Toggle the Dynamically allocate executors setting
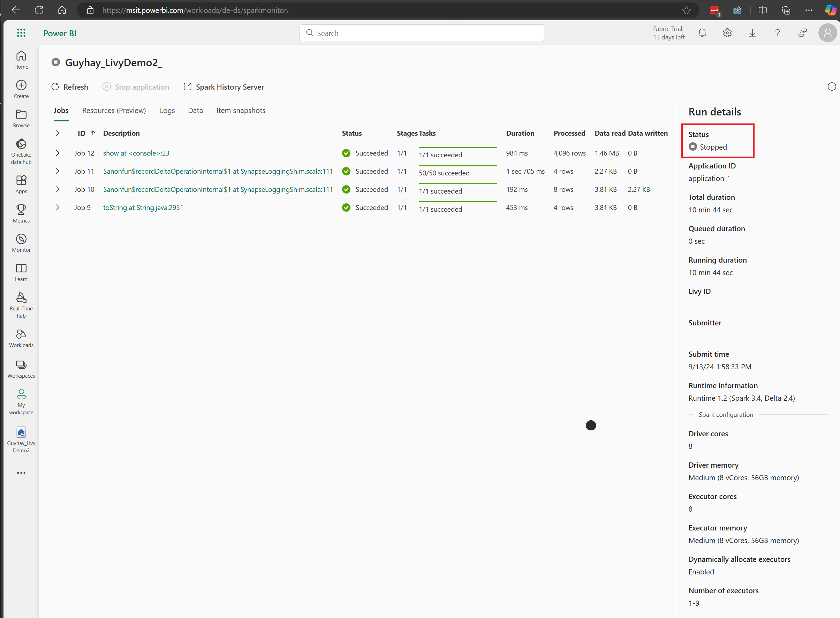The height and width of the screenshot is (618, 840). click(x=701, y=572)
